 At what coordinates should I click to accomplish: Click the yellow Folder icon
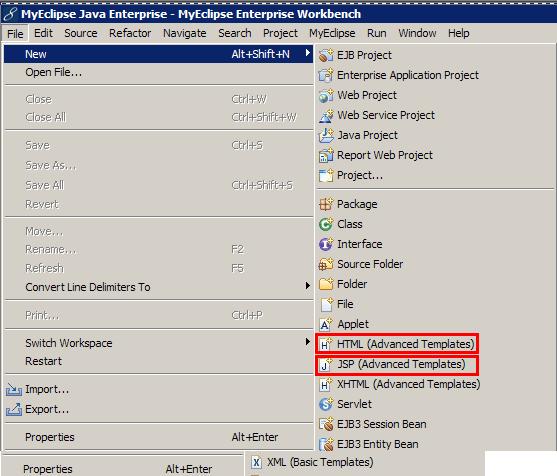tap(326, 284)
